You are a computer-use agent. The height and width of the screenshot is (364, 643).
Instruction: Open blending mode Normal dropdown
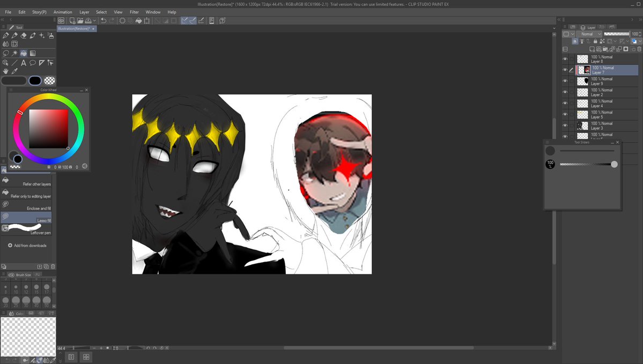pos(589,34)
